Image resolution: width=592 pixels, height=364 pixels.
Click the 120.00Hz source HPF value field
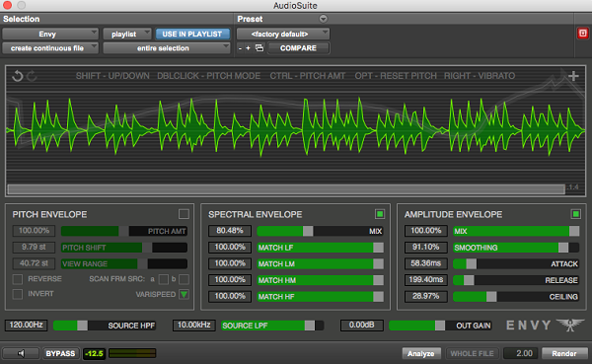pos(26,326)
